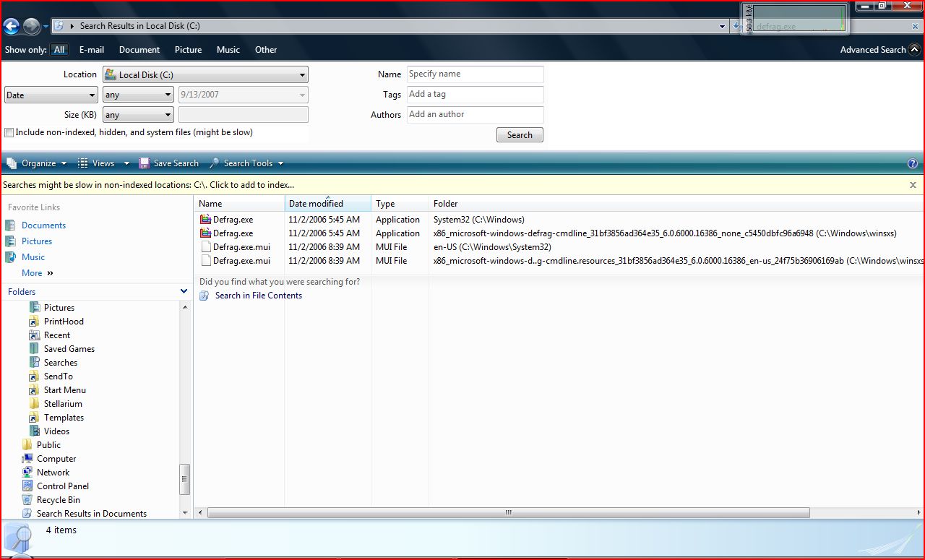
Task: Click the horizontal scrollbar in results
Action: click(x=509, y=513)
